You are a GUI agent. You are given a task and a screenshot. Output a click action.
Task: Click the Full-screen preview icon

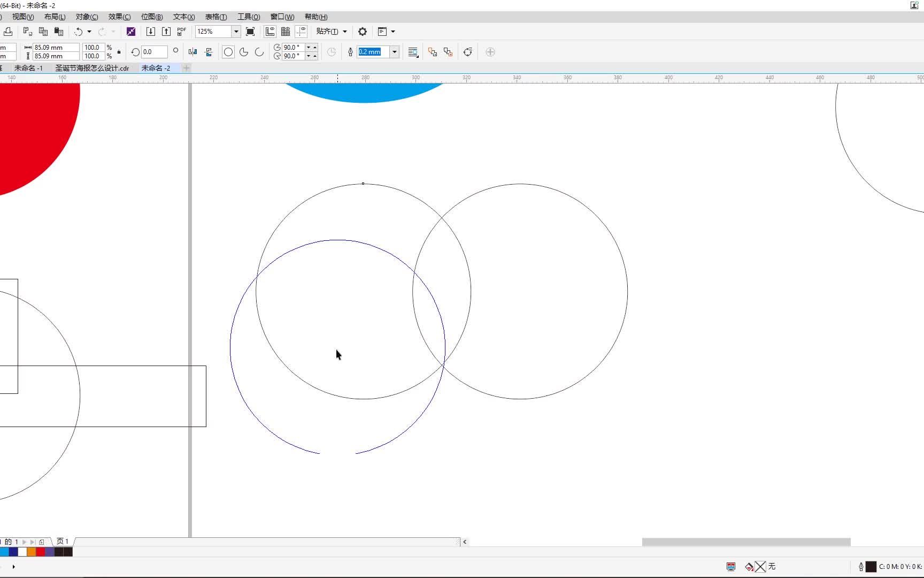[250, 32]
